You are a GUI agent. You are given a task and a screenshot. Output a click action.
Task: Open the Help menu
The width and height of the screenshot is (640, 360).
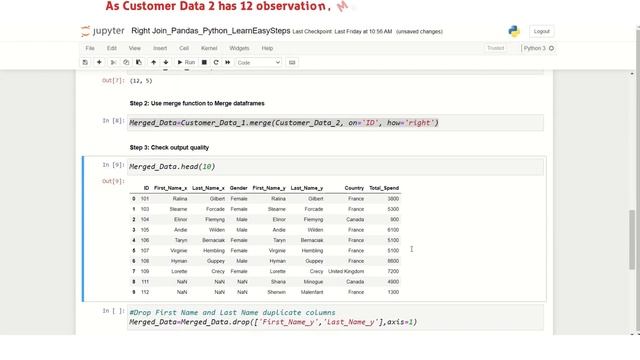pos(267,48)
